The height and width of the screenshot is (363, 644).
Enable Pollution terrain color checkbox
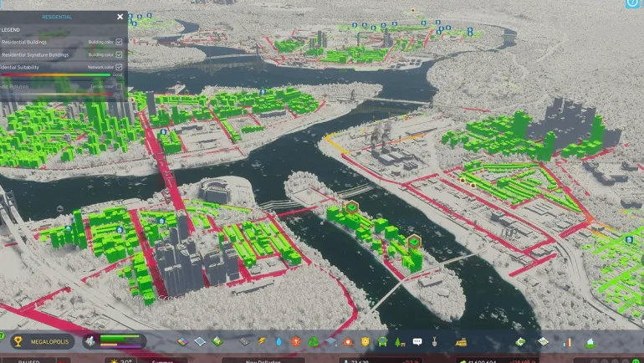click(x=119, y=86)
